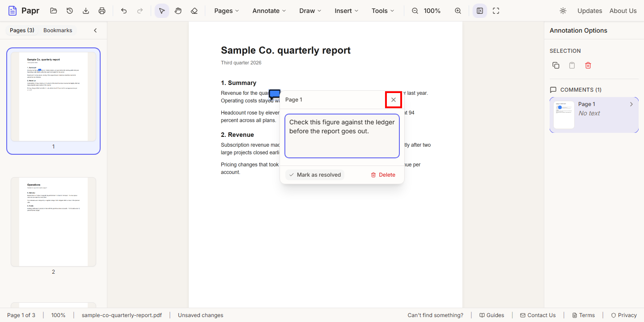Open a file with the folder icon
The width and height of the screenshot is (644, 322).
tap(54, 11)
